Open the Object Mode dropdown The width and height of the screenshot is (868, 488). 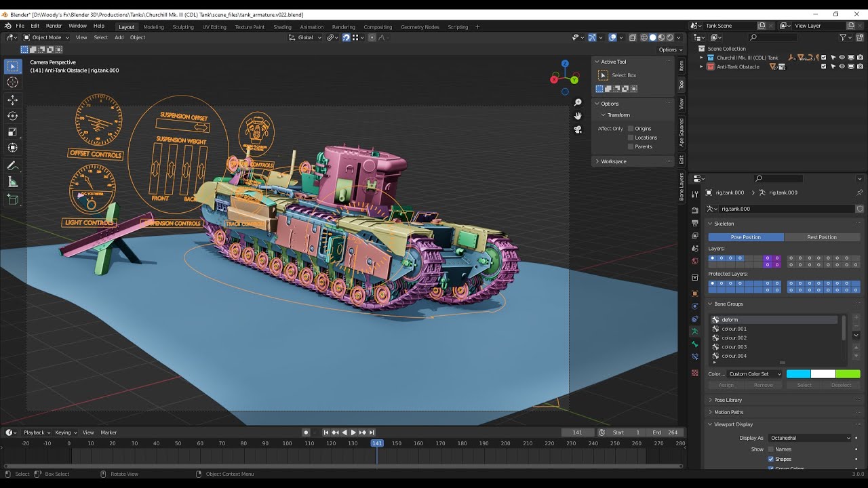click(45, 37)
